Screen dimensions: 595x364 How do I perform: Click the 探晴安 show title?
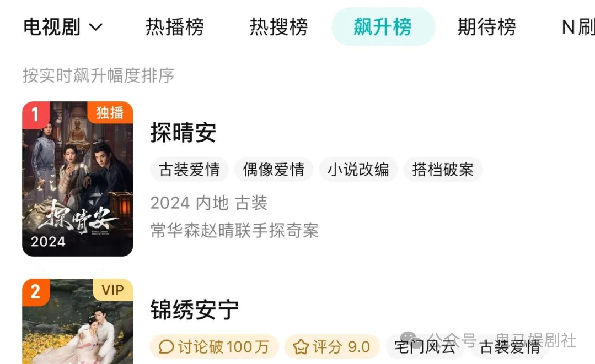point(183,133)
